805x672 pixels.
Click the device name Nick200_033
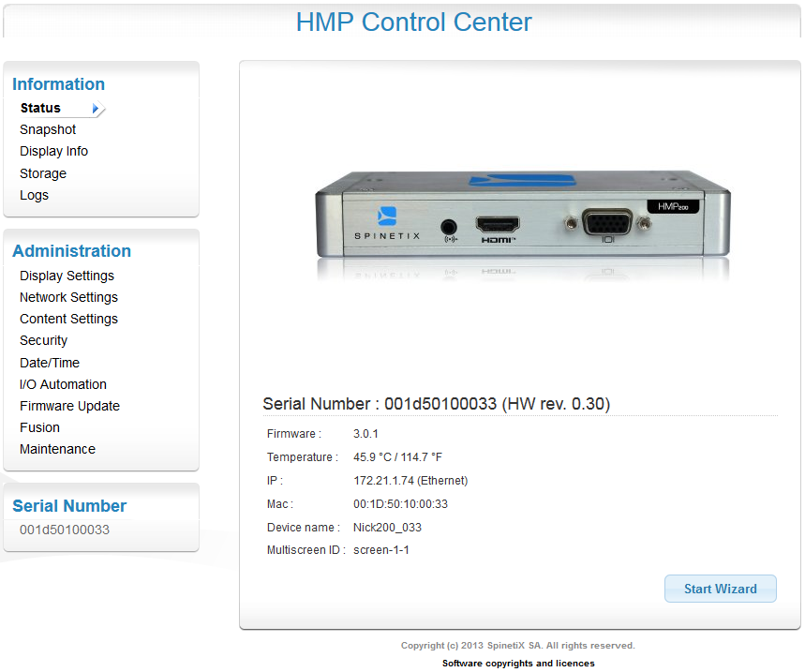pyautogui.click(x=387, y=528)
